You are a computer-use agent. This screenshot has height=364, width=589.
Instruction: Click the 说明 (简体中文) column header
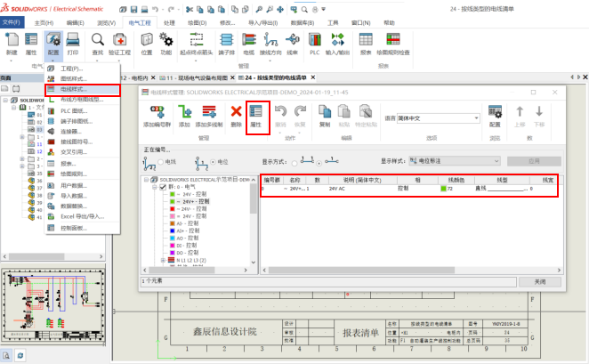[x=362, y=181]
